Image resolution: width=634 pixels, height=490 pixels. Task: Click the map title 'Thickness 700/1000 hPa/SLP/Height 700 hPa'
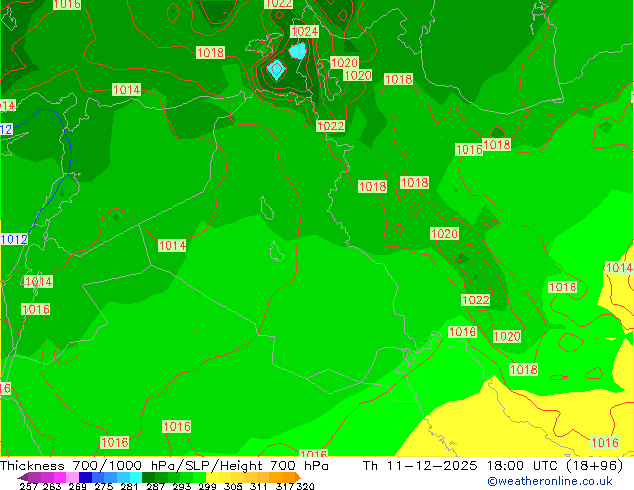[x=164, y=466]
